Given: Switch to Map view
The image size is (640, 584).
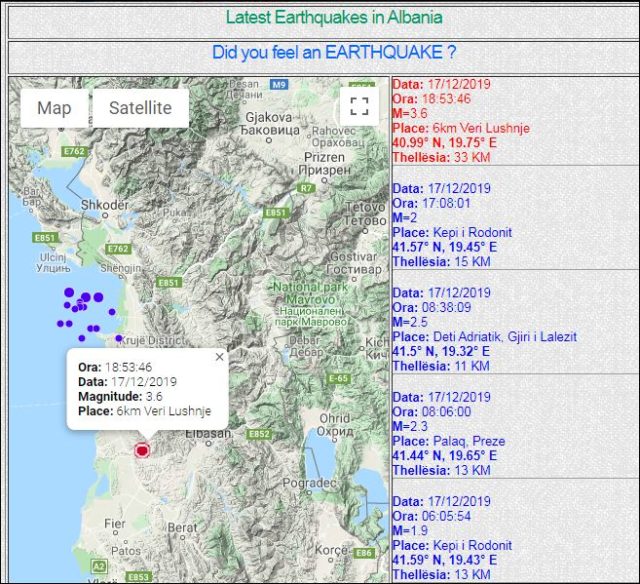Looking at the screenshot, I should tap(54, 108).
